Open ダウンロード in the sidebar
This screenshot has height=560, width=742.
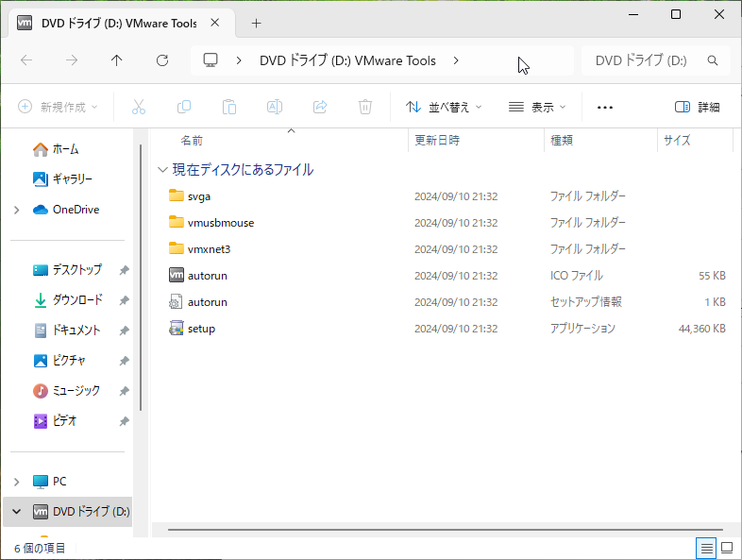76,300
